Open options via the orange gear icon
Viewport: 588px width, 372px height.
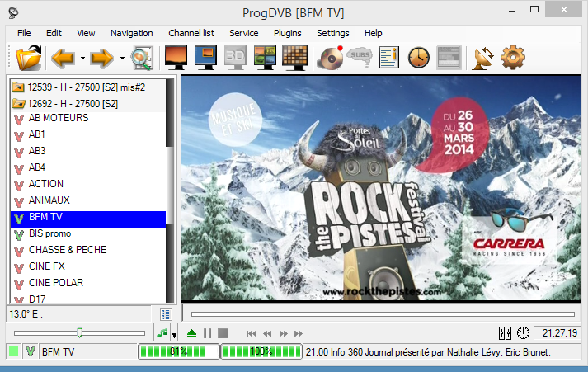[x=513, y=58]
